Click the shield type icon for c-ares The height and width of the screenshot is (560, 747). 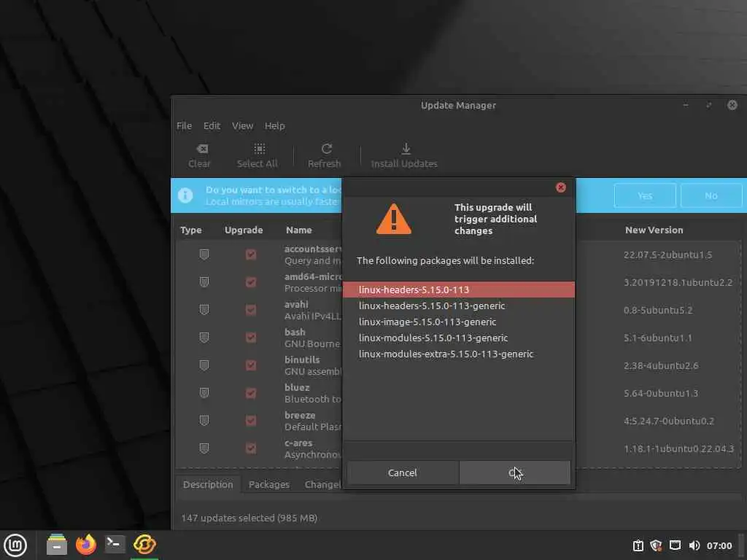point(204,448)
